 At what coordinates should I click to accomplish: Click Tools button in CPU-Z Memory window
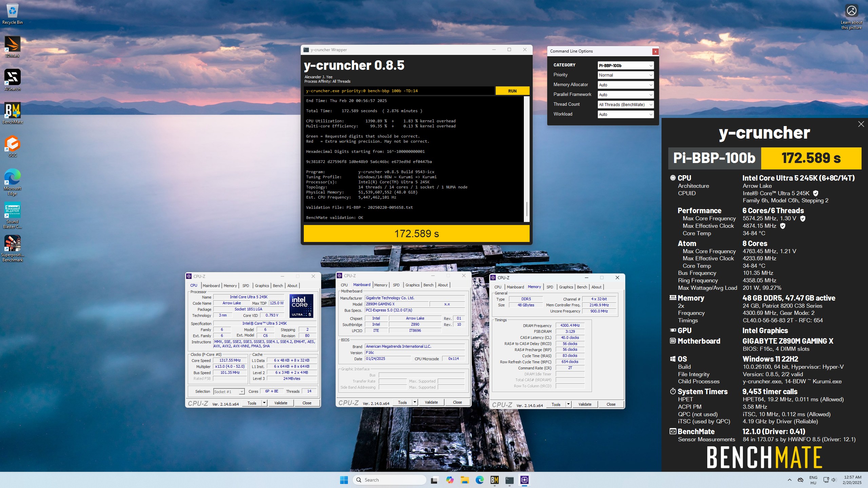coord(556,404)
